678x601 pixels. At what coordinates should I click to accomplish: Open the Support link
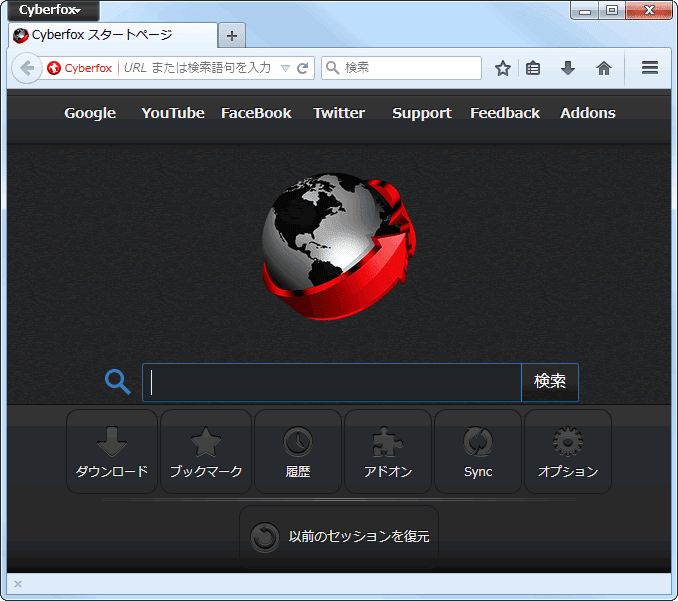(x=422, y=113)
